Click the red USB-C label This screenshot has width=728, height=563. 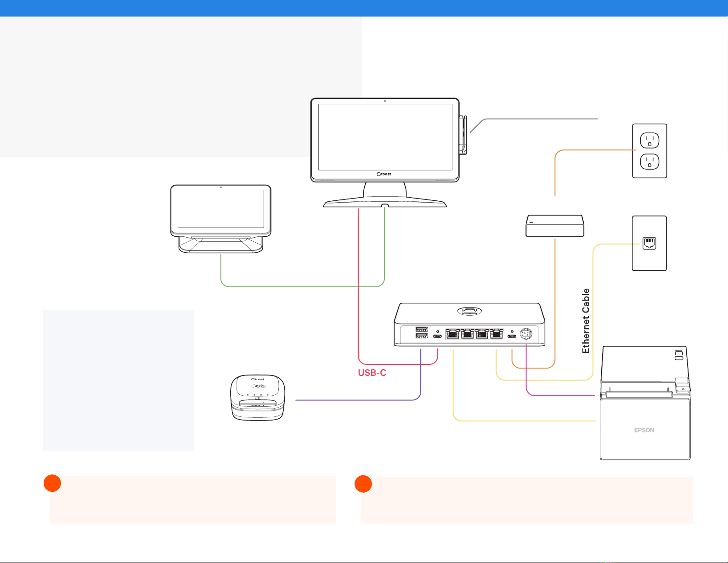click(x=372, y=373)
